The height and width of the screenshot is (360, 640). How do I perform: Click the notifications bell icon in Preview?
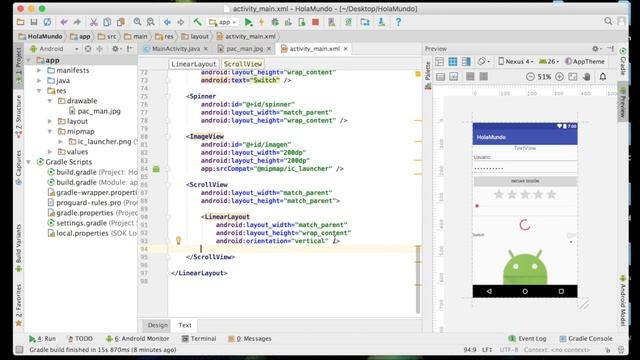603,76
